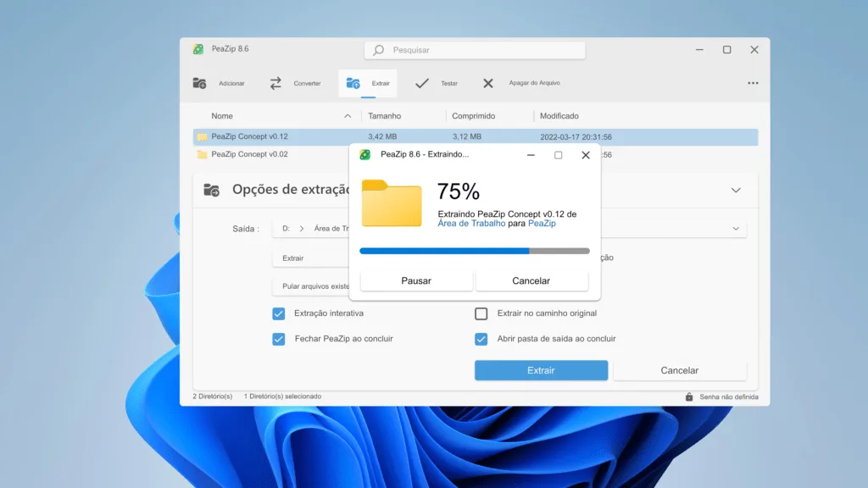Click the 3,42 MB size cell
This screenshot has width=868, height=488.
(x=382, y=136)
